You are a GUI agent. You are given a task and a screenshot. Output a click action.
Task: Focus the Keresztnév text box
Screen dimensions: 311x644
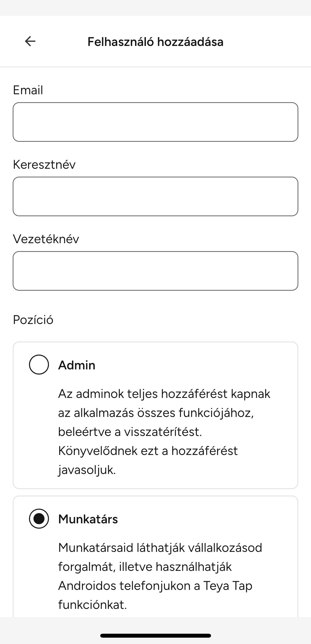point(155,196)
